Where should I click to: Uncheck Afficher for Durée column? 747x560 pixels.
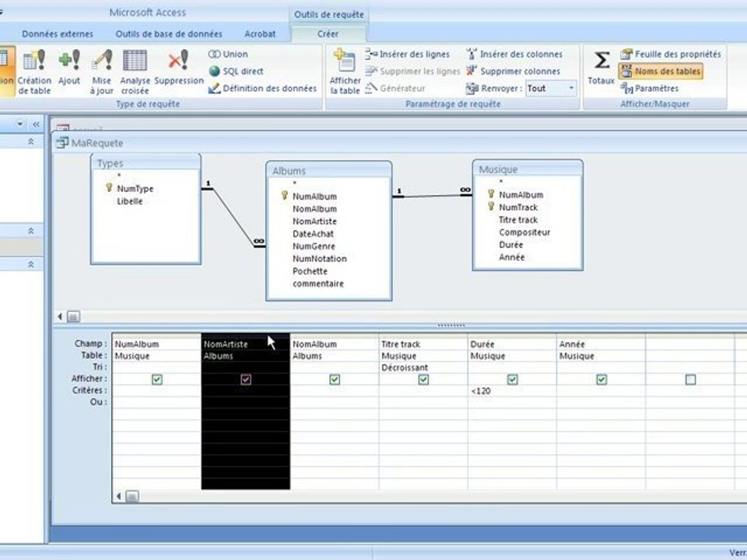513,380
